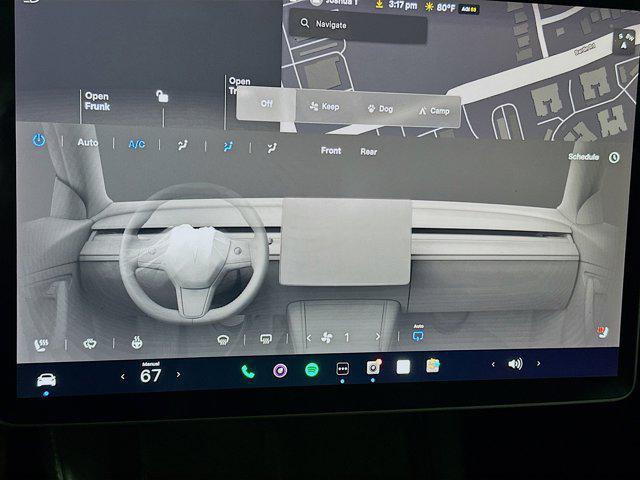Viewport: 640px width, 480px height.
Task: Lower cabin temperature with left chevron
Action: [x=123, y=377]
